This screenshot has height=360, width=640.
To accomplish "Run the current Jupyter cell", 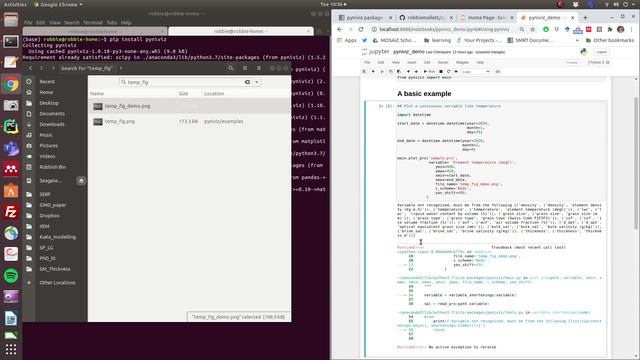I will [x=429, y=71].
